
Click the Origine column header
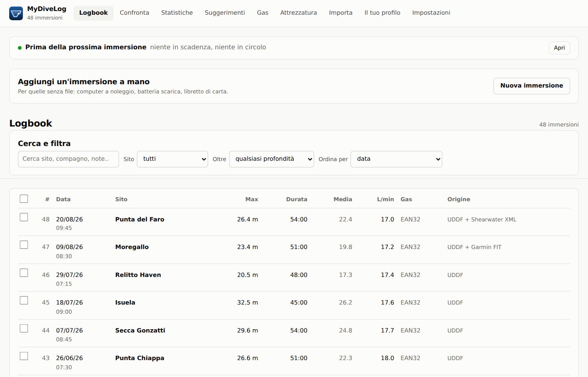(x=459, y=199)
